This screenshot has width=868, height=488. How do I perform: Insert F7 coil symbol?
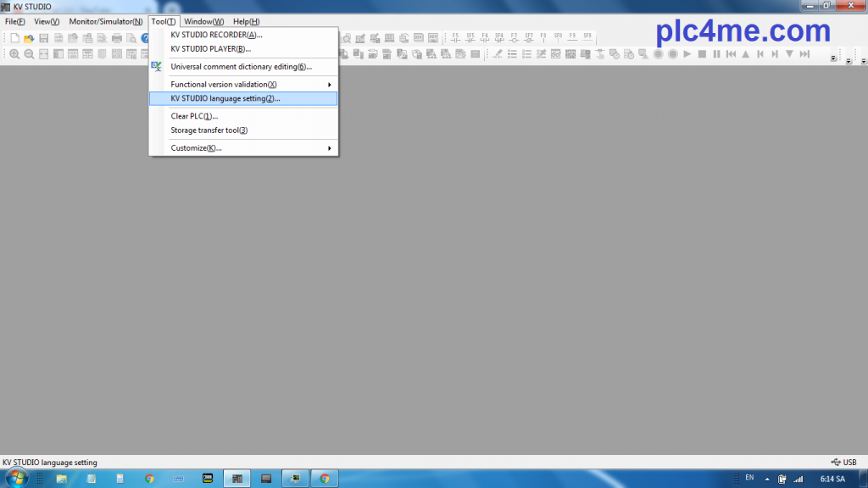pyautogui.click(x=514, y=37)
